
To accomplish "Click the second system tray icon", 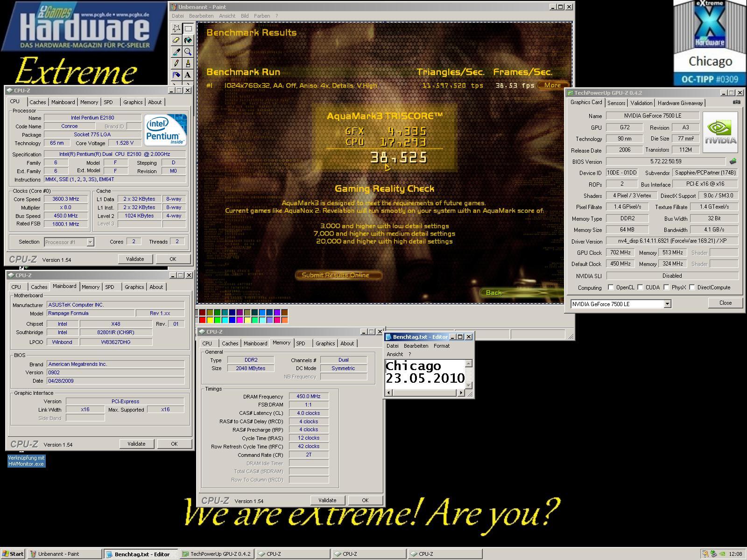I will pos(713,554).
